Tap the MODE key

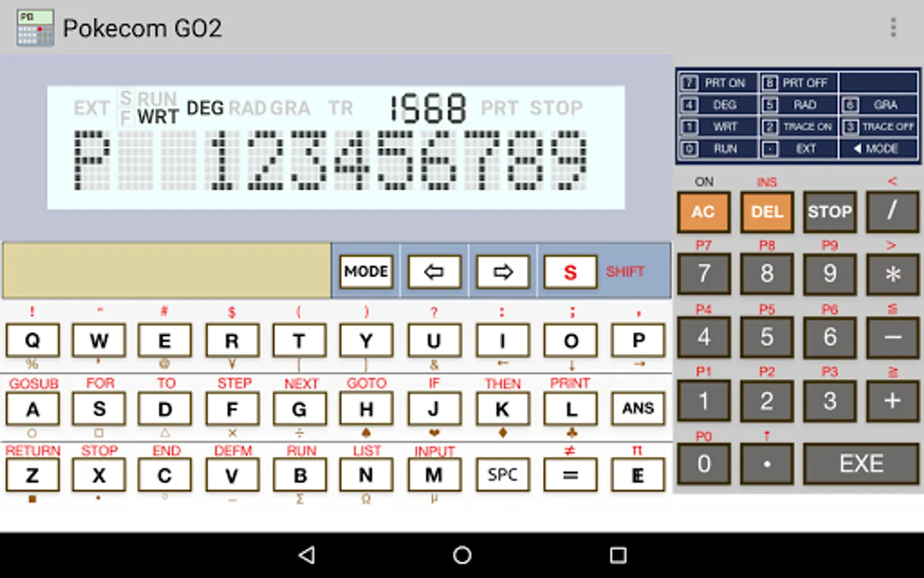(366, 272)
